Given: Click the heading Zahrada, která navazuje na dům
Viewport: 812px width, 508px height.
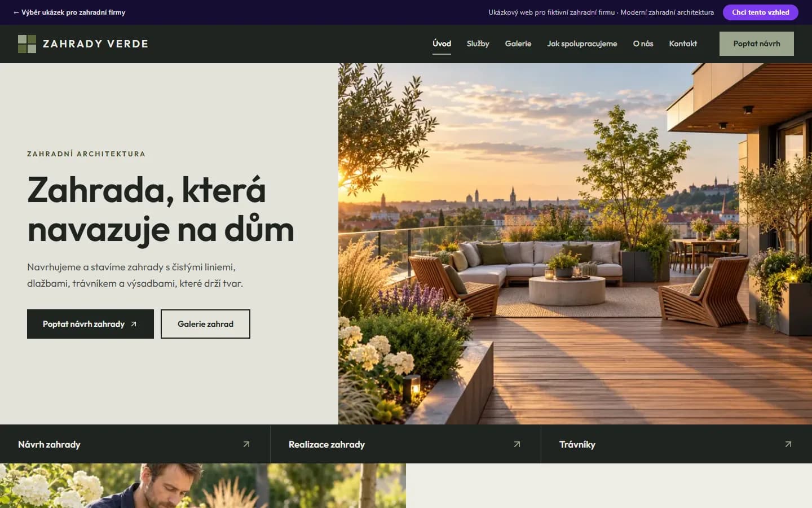Looking at the screenshot, I should (x=161, y=209).
